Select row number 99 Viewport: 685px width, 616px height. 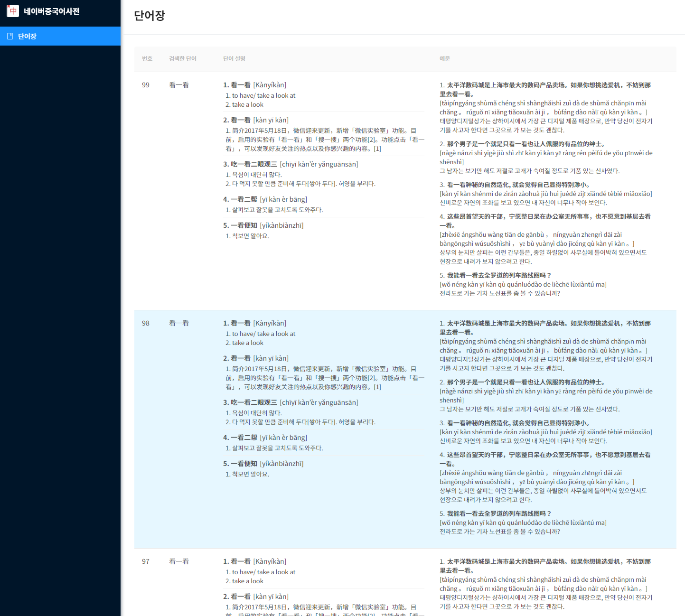pyautogui.click(x=146, y=85)
